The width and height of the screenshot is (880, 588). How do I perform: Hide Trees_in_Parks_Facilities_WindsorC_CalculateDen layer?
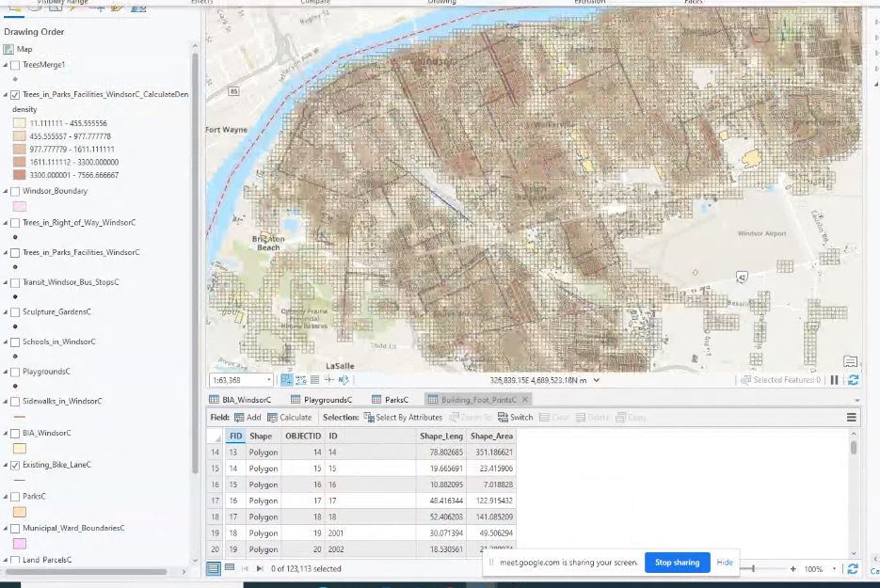15,95
